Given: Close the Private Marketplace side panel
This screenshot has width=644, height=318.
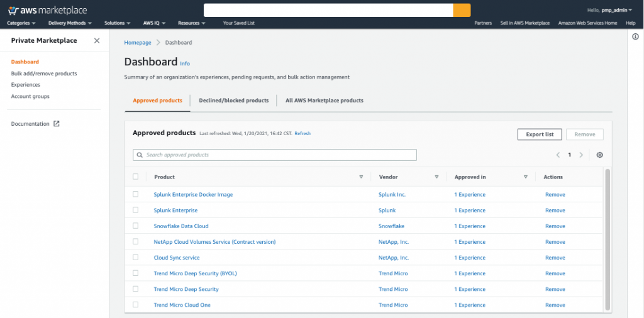Looking at the screenshot, I should coord(96,41).
